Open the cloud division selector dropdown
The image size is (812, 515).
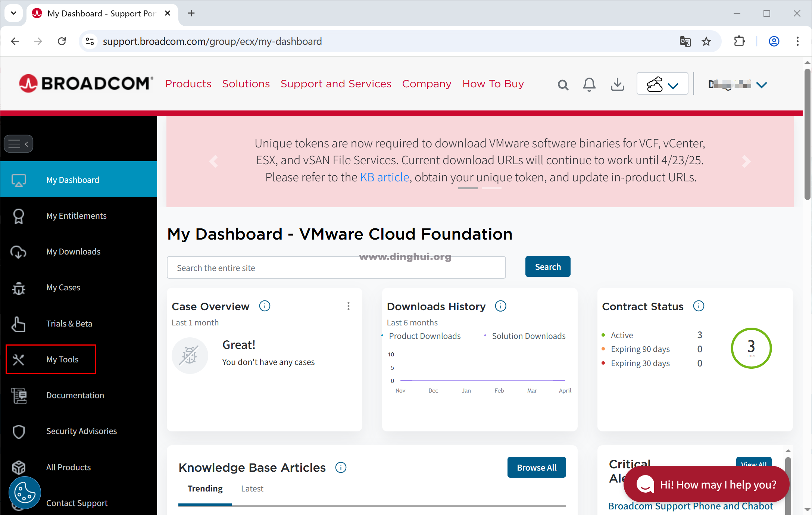click(662, 84)
